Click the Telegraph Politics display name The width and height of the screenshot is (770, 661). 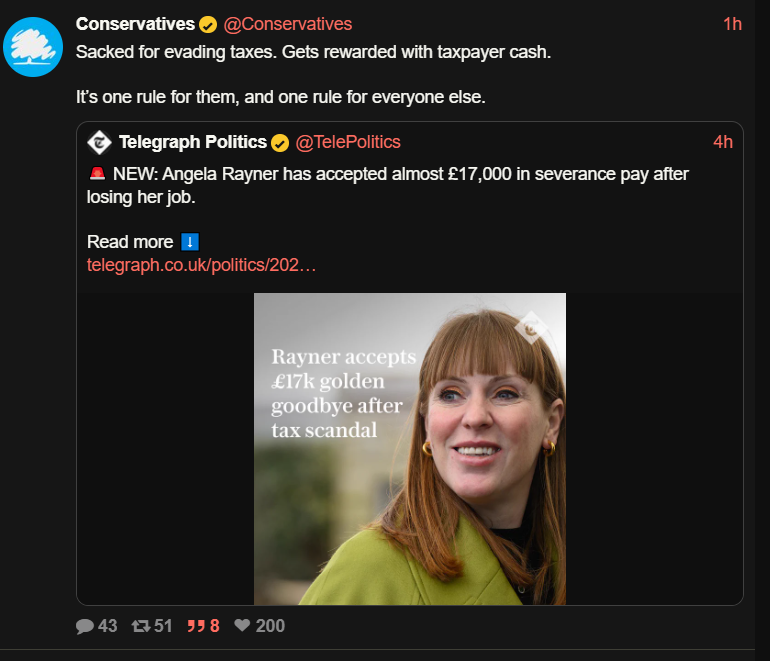pos(193,142)
